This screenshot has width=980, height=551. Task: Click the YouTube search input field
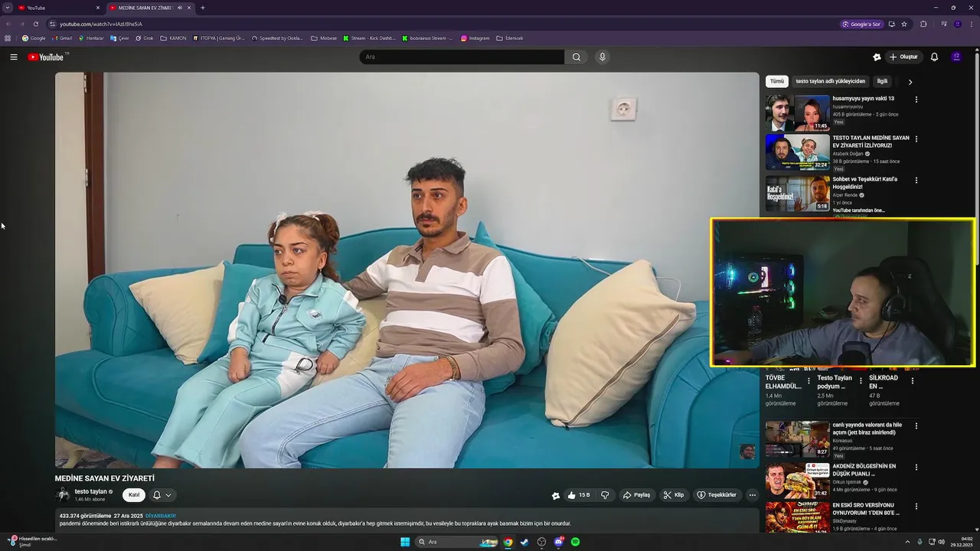click(x=462, y=57)
